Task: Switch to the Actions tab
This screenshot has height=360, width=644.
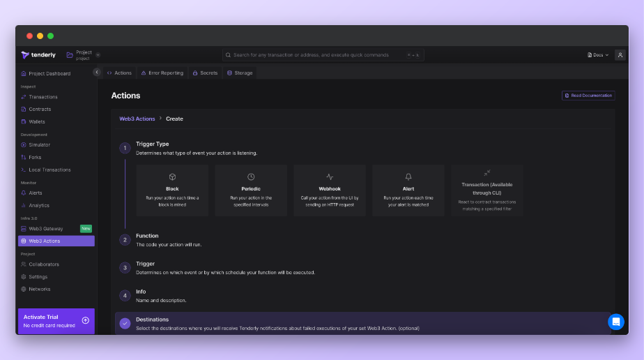Action: tap(119, 73)
